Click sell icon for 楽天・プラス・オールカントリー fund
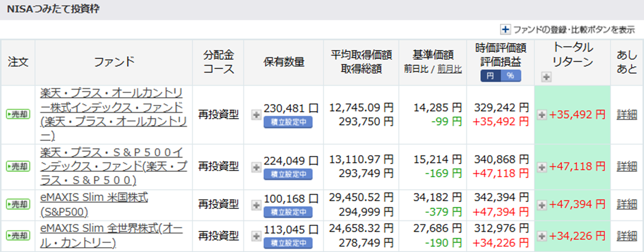 coord(18,115)
